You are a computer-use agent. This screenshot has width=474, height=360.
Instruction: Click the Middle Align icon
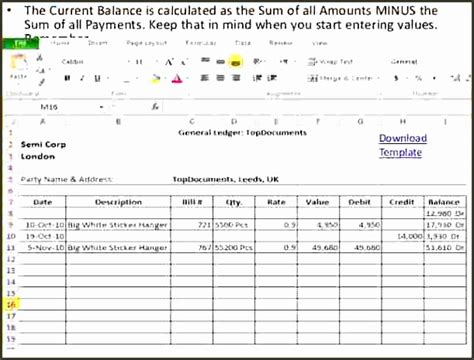click(220, 62)
